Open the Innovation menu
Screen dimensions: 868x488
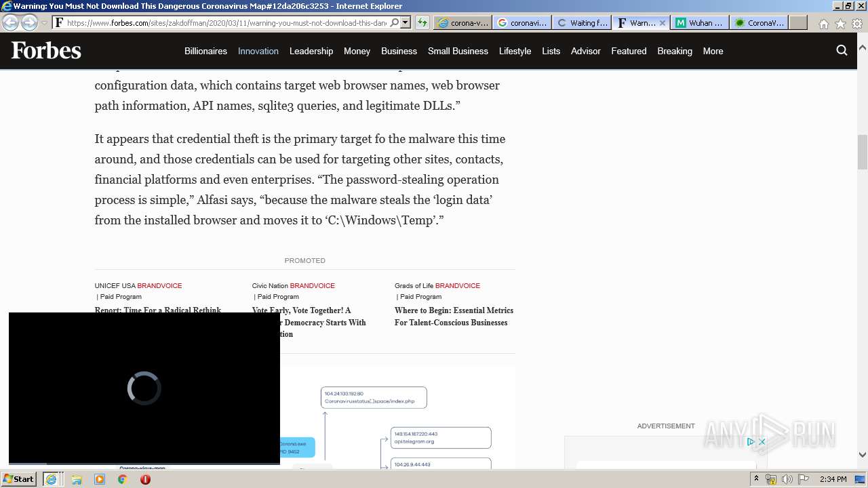tap(258, 51)
